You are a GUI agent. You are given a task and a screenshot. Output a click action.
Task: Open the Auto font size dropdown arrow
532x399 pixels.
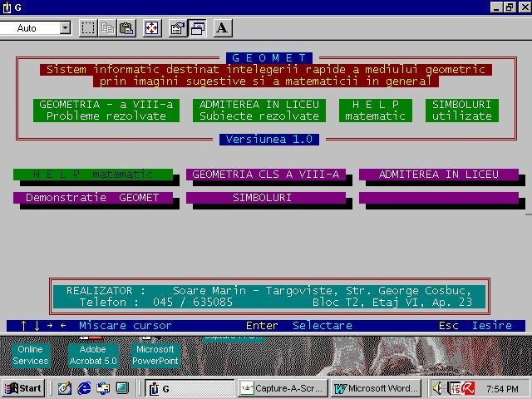click(x=65, y=27)
